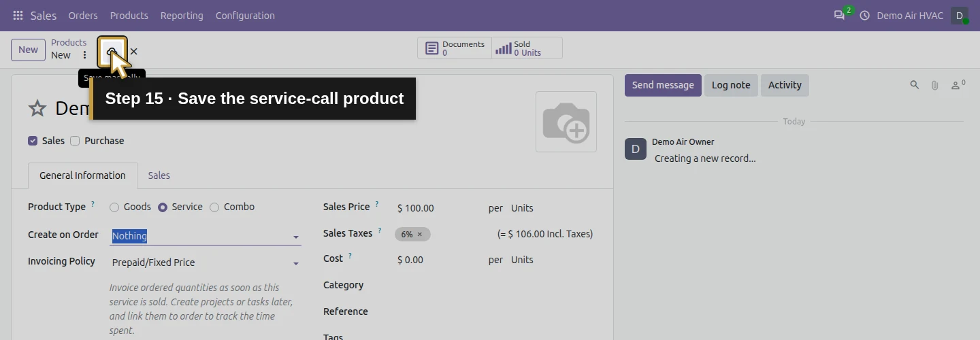Open conversations chat icon
Image resolution: width=980 pixels, height=340 pixels.
[x=839, y=15]
